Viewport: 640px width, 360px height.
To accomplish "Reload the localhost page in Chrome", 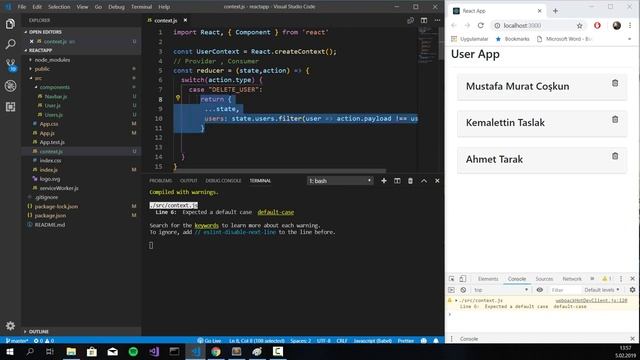I will tap(481, 25).
